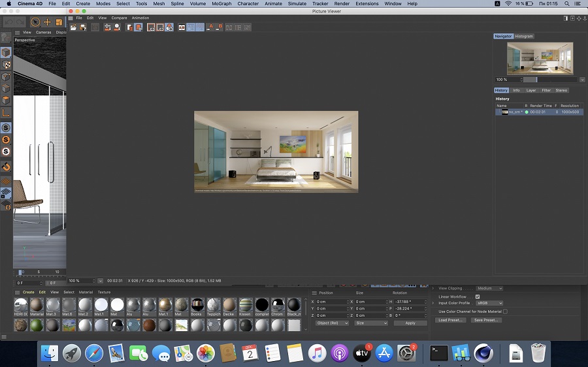Open the View Clipping Medium dropdown
This screenshot has height=367, width=588.
click(x=489, y=288)
